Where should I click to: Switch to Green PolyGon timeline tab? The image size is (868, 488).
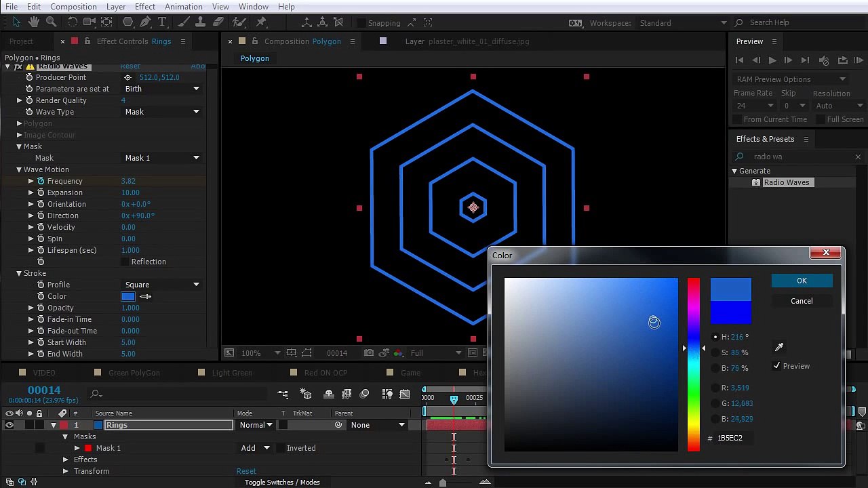pyautogui.click(x=134, y=373)
